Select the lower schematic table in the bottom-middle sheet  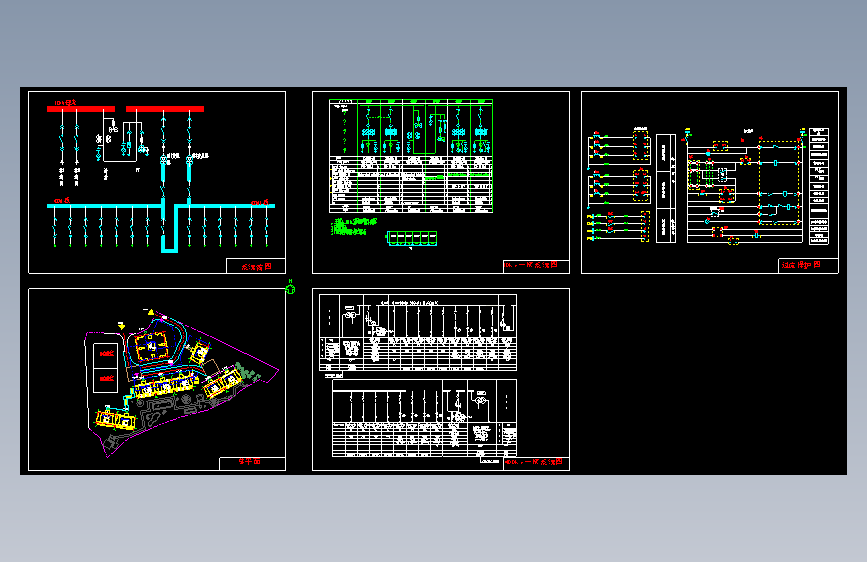tap(425, 418)
